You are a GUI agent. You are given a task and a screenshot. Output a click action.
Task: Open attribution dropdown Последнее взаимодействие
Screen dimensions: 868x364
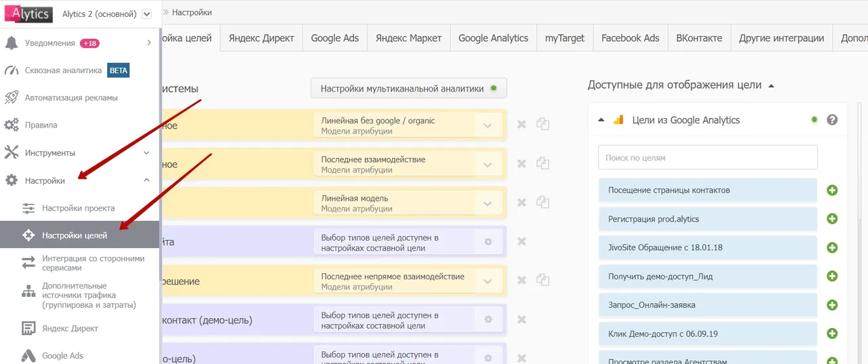[408, 164]
